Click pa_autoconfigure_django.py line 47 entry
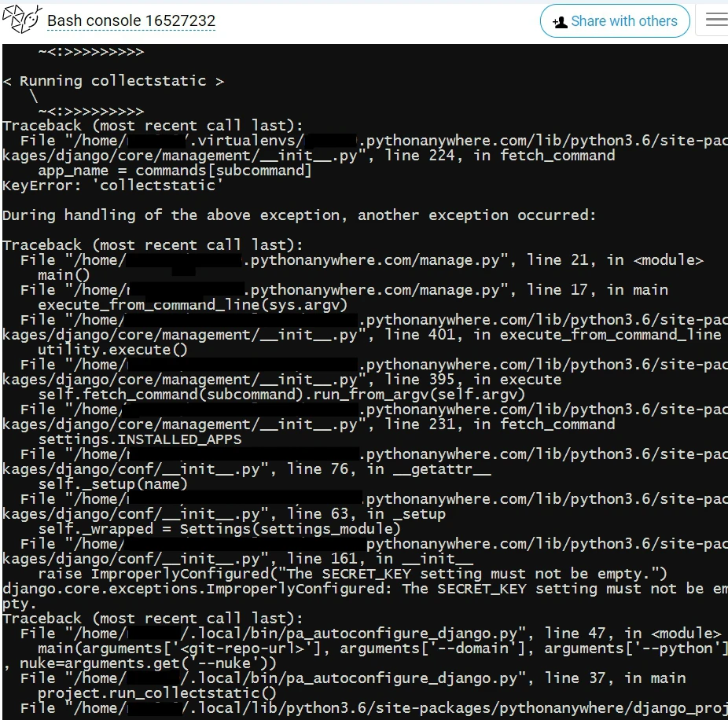 pyautogui.click(x=371, y=634)
